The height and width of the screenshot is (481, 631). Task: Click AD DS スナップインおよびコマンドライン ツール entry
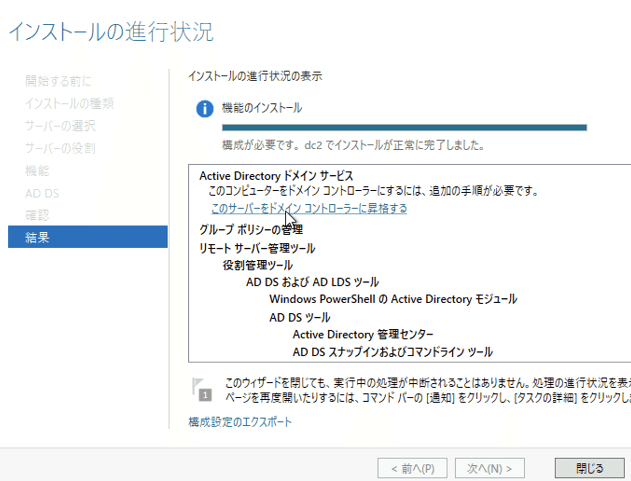[393, 352]
